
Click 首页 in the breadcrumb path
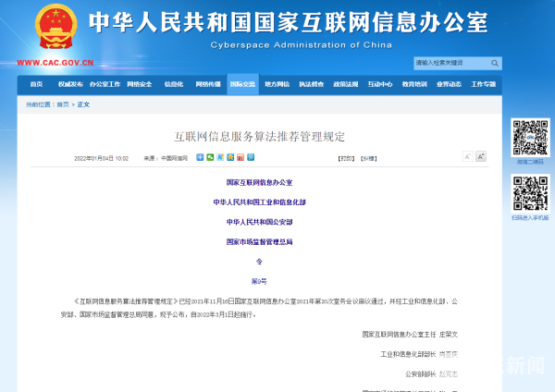(x=62, y=104)
